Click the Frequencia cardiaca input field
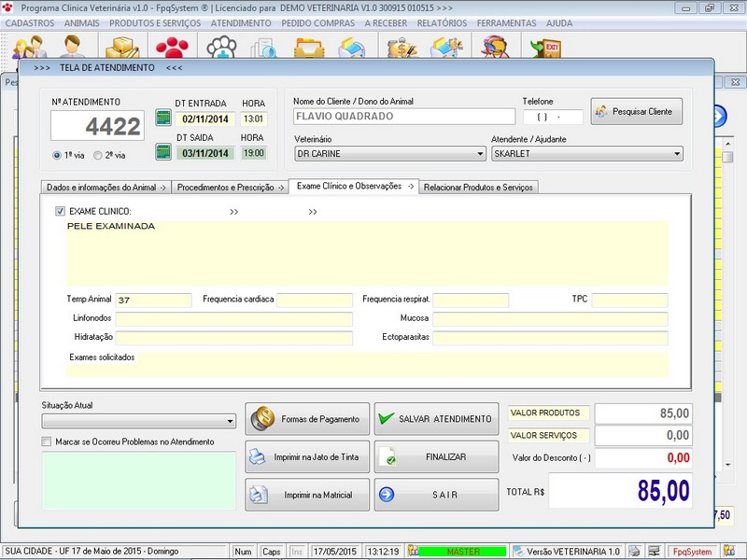This screenshot has height=560, width=747. click(x=315, y=300)
